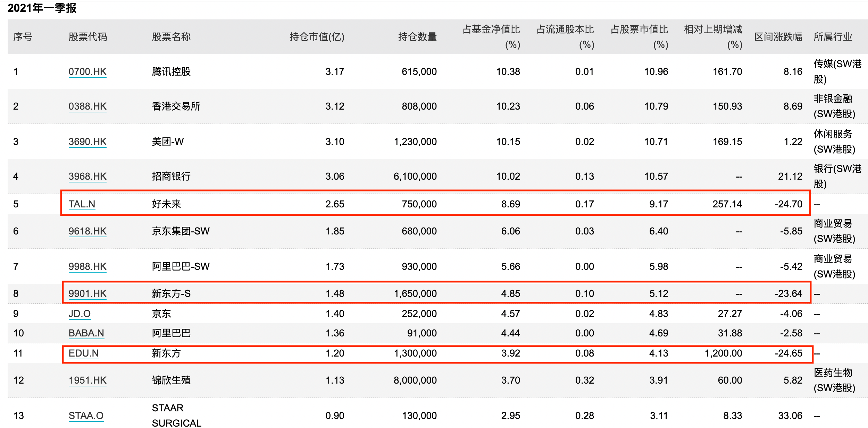Screen dimensions: 868x428
Task: Click the 占基金净值比(%) column header
Action: (491, 37)
